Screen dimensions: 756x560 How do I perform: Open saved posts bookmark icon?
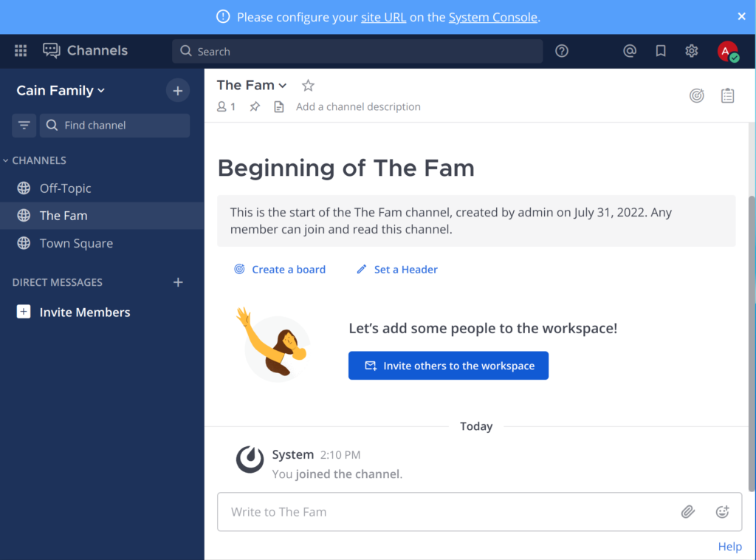pos(661,51)
